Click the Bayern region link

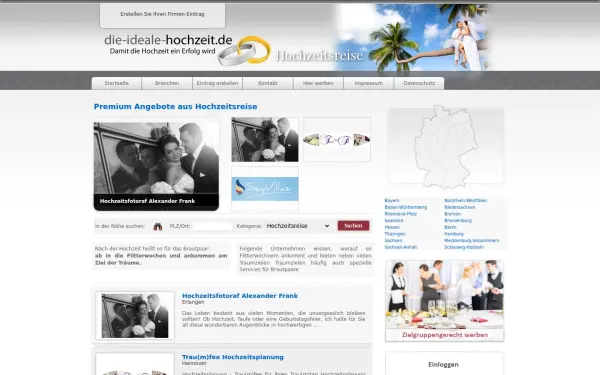[x=392, y=201]
